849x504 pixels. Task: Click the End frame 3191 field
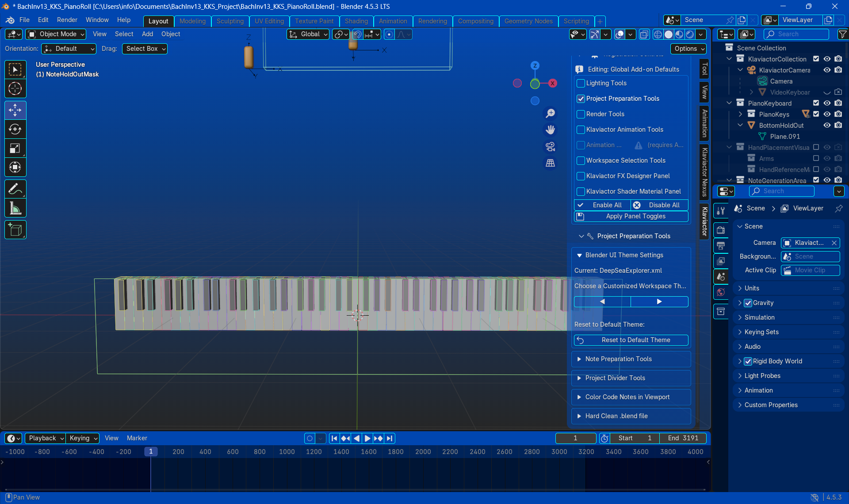[683, 438]
